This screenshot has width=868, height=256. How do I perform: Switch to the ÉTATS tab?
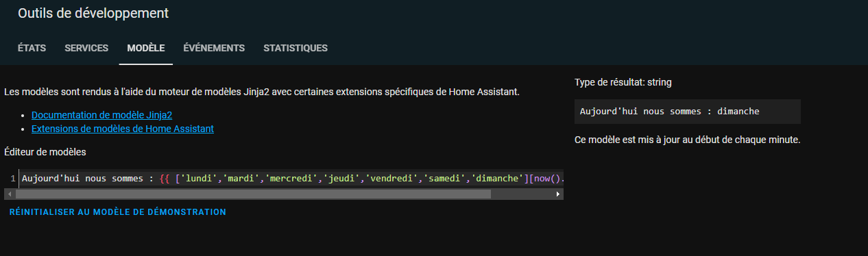click(x=32, y=48)
